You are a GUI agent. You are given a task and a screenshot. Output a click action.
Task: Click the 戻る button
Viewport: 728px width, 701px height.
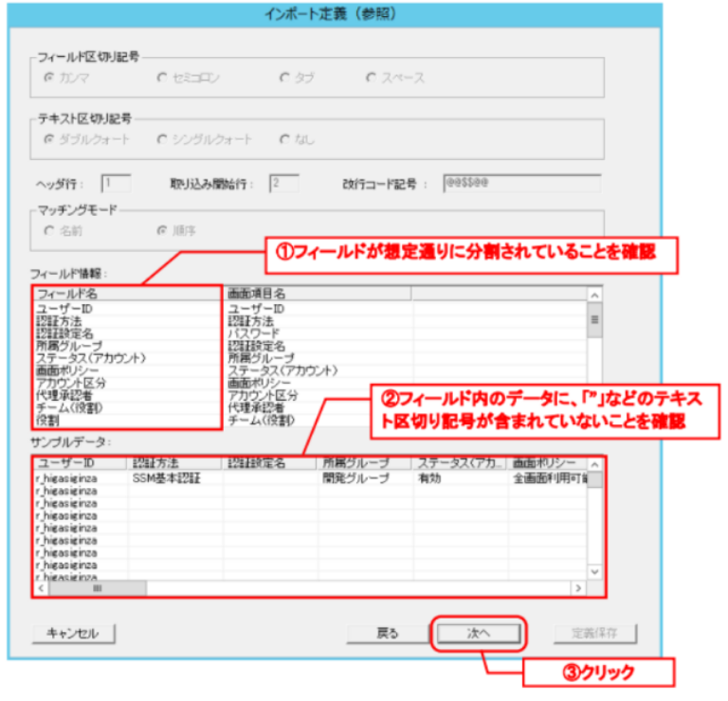(387, 633)
